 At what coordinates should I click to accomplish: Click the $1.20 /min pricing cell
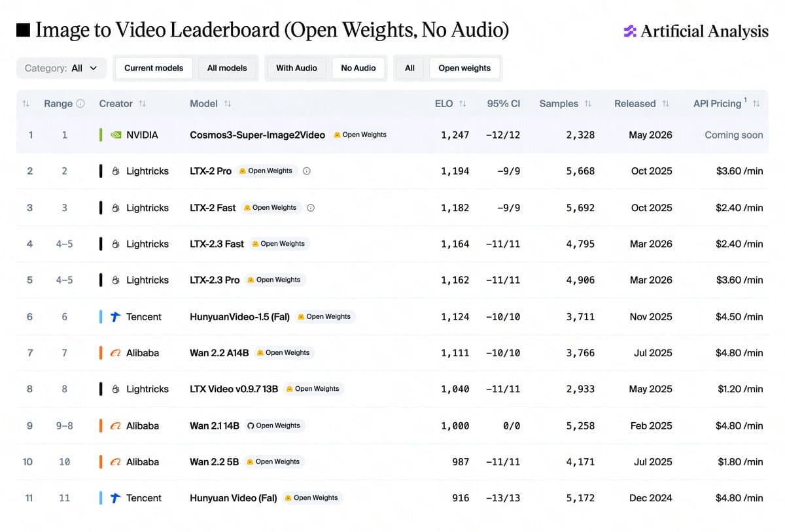tap(740, 389)
